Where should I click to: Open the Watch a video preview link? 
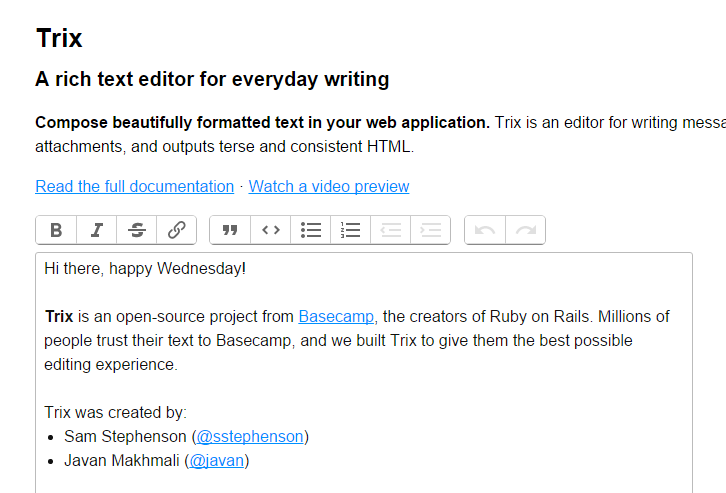pyautogui.click(x=329, y=186)
